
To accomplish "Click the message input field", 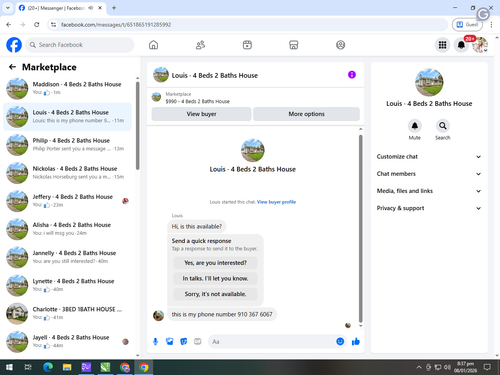I will pyautogui.click(x=273, y=342).
